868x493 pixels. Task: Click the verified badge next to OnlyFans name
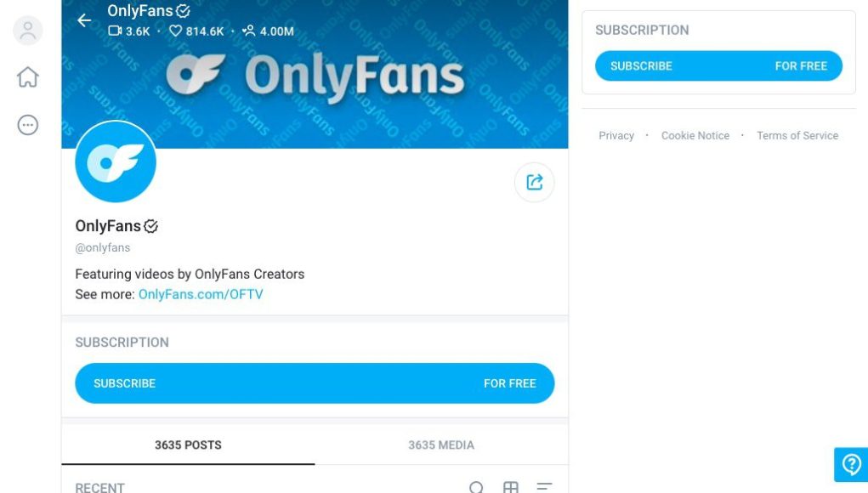tap(151, 226)
